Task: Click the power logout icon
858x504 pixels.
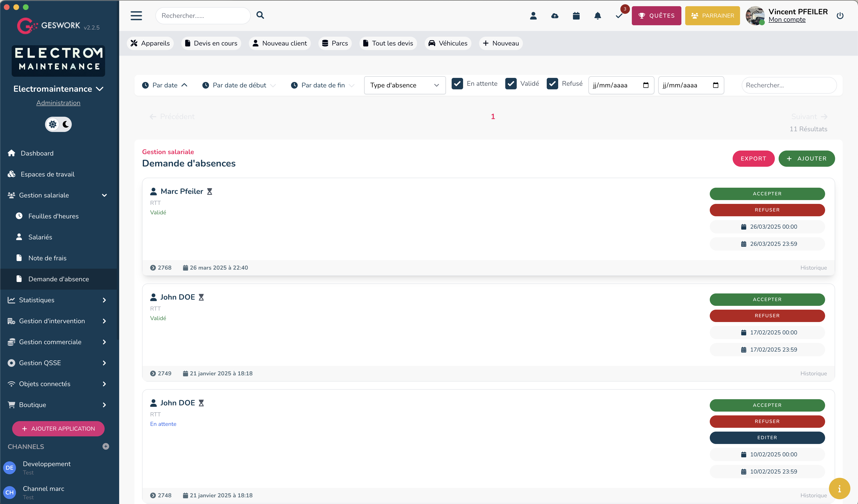Action: pos(840,16)
